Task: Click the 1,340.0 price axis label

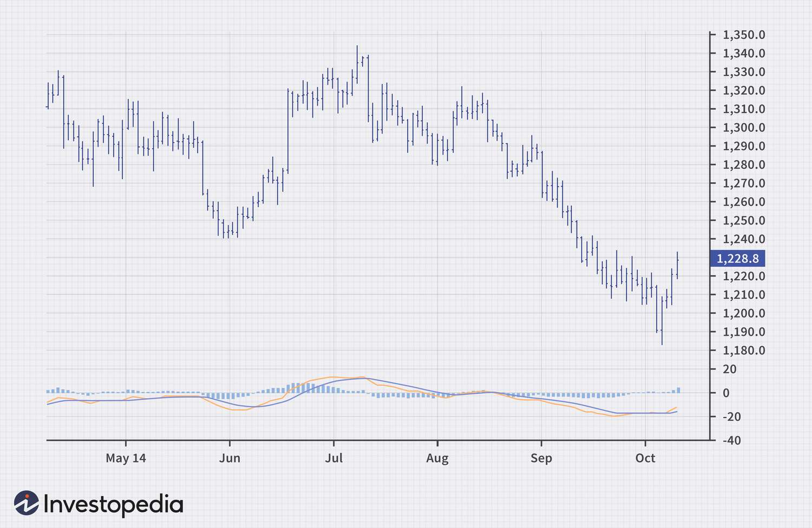Action: pyautogui.click(x=744, y=54)
